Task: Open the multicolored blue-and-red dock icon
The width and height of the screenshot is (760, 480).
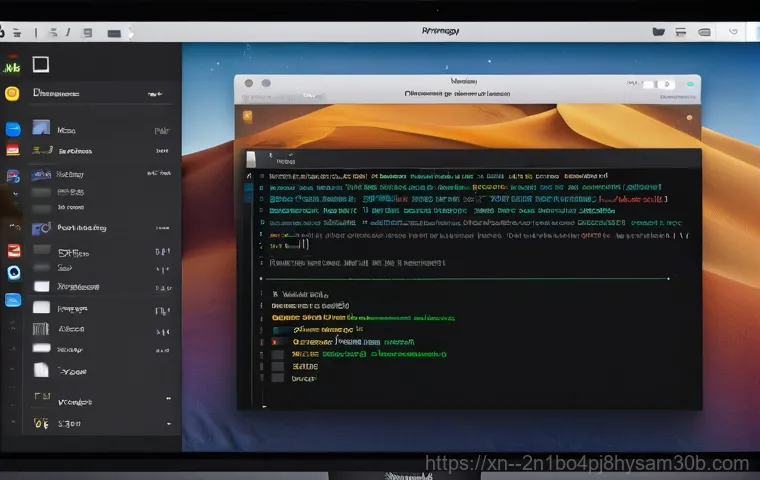Action: tap(13, 176)
